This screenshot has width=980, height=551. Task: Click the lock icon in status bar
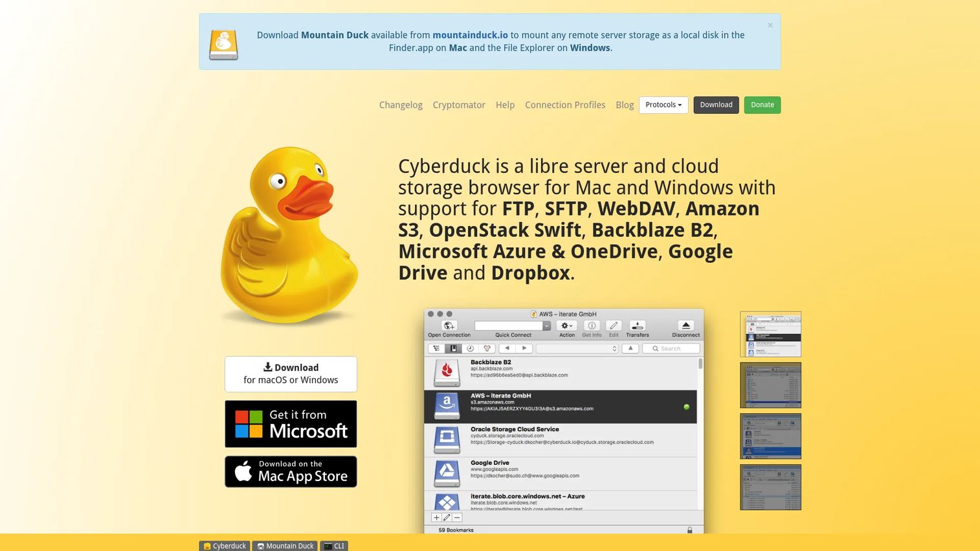point(689,530)
